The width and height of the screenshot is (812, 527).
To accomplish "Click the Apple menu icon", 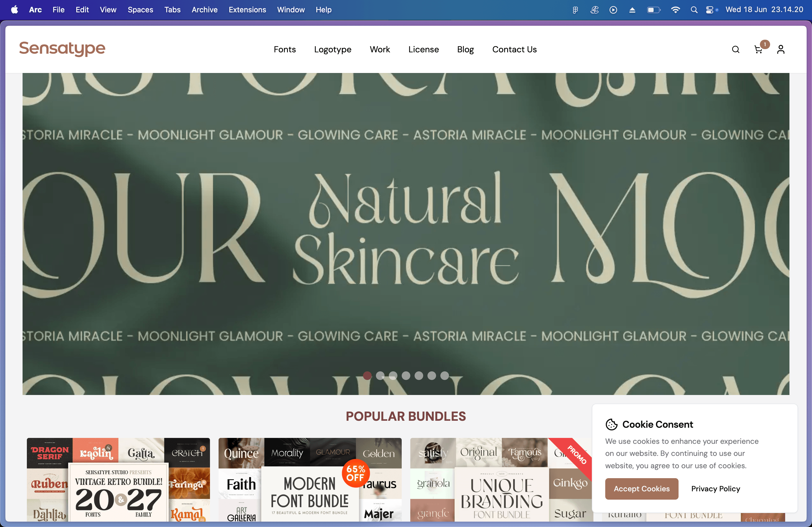I will click(x=14, y=10).
